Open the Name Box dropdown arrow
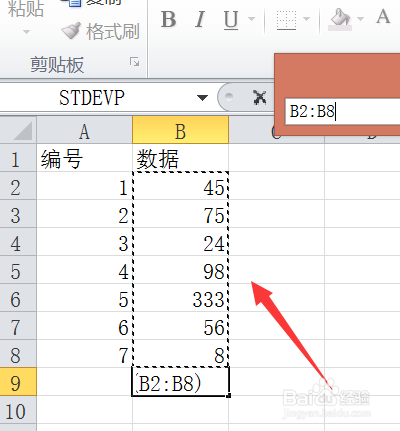The height and width of the screenshot is (431, 400). point(202,98)
